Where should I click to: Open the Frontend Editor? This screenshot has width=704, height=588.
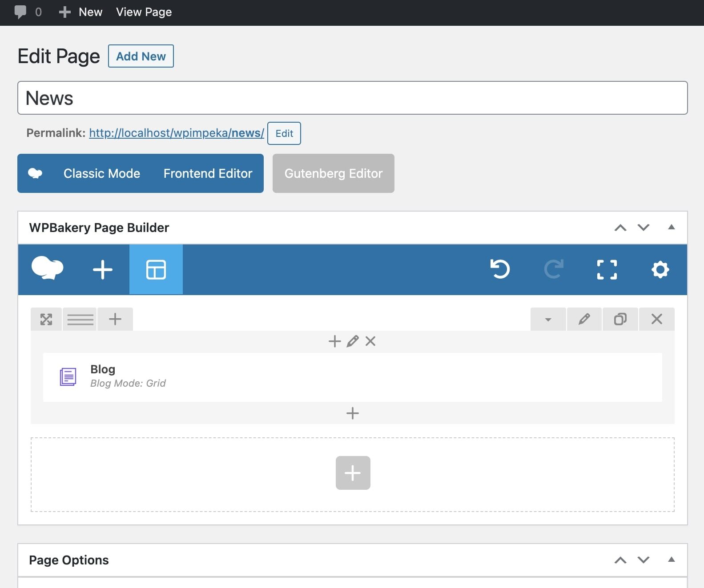point(208,173)
